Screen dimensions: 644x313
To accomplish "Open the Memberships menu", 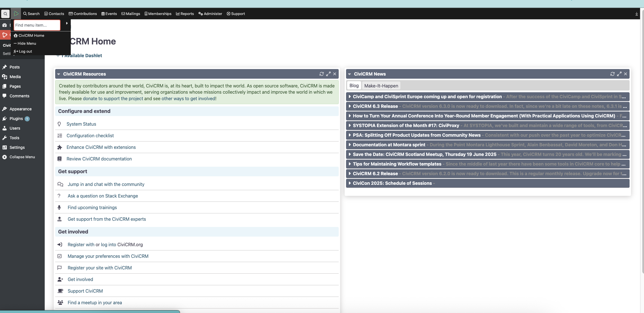I will 158,14.
